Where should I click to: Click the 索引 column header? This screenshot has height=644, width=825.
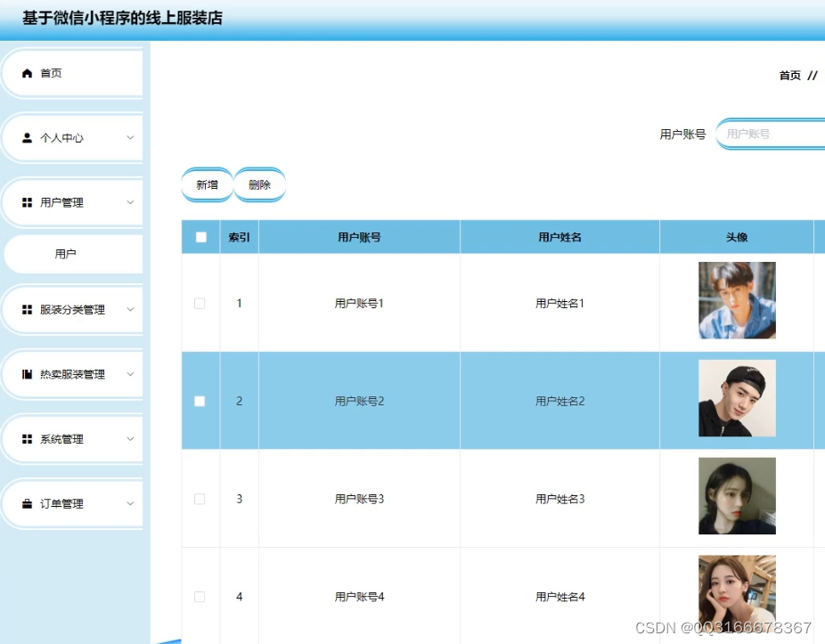coord(240,237)
